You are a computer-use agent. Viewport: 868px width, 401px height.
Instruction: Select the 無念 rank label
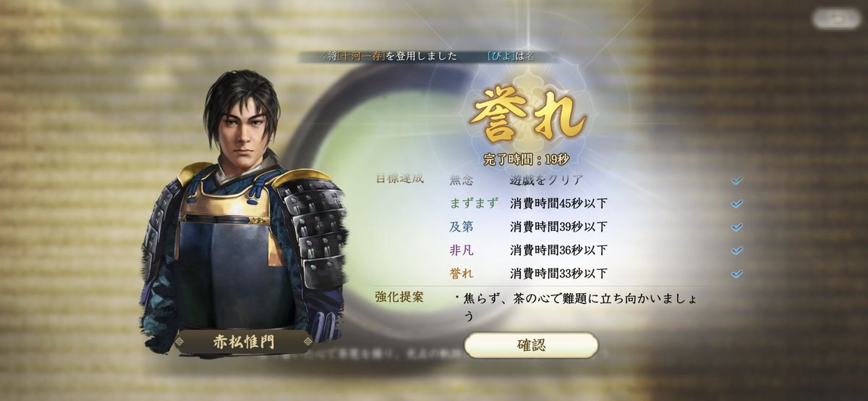pos(461,180)
